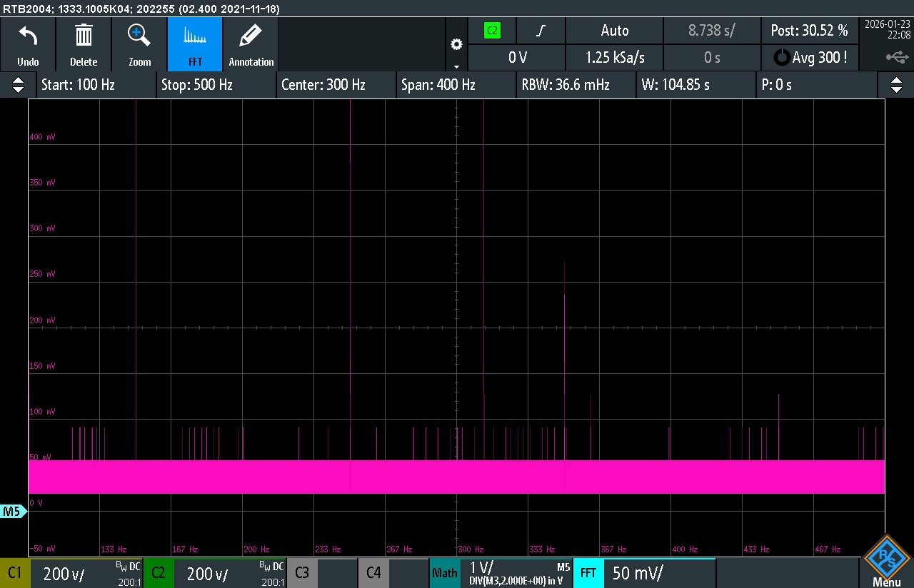Click the Delete trash icon
Viewport: 914px width, 588px height.
pos(84,36)
